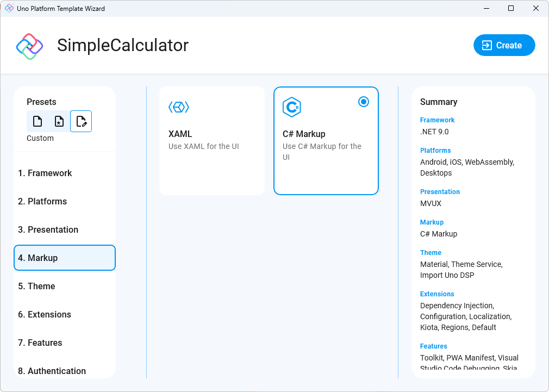The height and width of the screenshot is (392, 549).
Task: Select the C# Markup radio button
Action: click(x=364, y=102)
